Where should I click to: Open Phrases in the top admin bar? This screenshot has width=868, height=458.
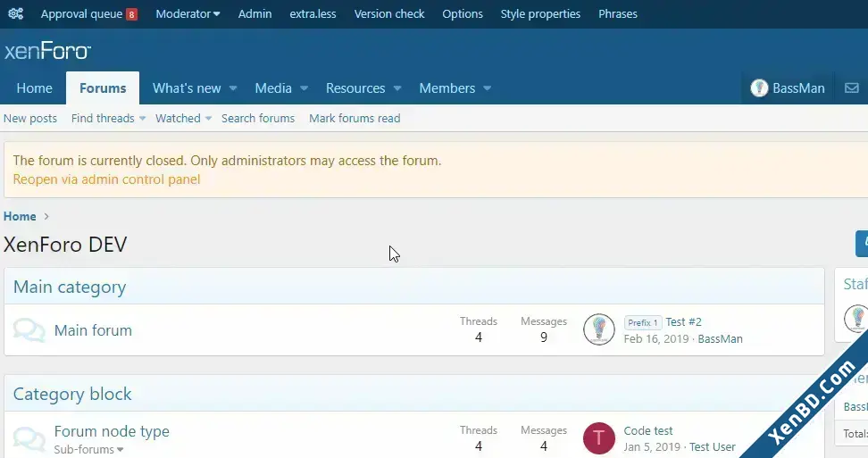[x=618, y=13]
